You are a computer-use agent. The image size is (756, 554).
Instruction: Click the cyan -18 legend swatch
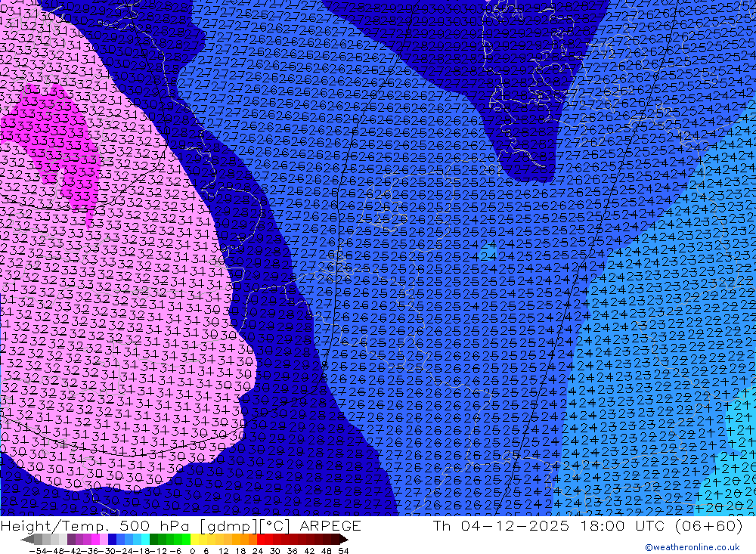click(x=146, y=540)
